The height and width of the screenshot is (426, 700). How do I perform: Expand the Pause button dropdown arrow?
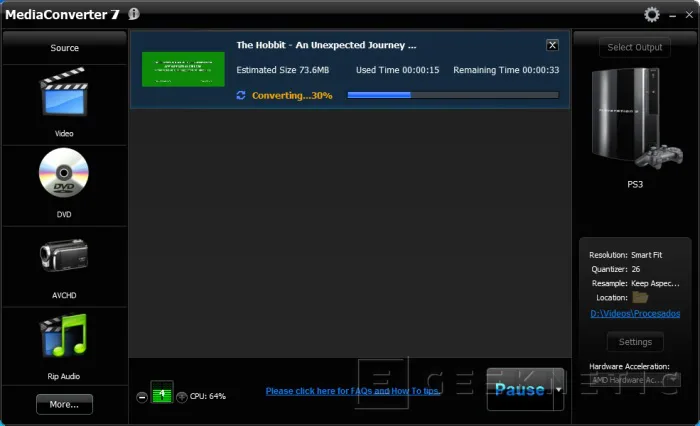558,389
